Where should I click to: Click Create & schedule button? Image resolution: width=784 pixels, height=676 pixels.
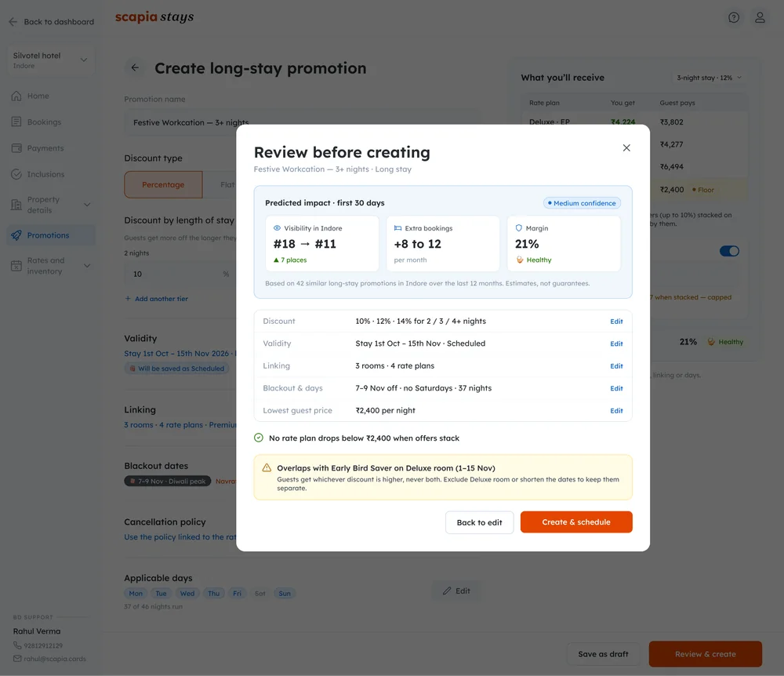576,522
